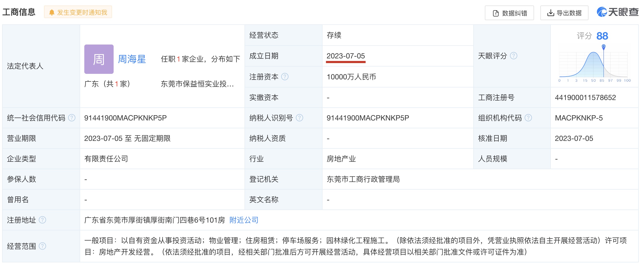The width and height of the screenshot is (644, 265).
Task: Open the 附近公司 link
Action: (244, 220)
